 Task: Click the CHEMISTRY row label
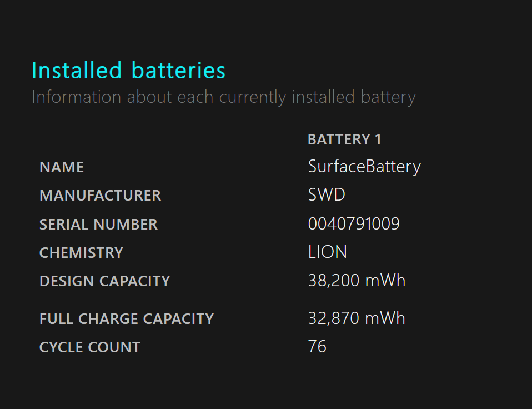pos(81,253)
